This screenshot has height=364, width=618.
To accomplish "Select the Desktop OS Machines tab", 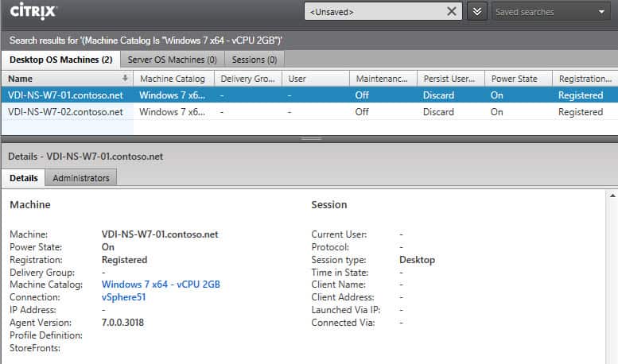I will (x=60, y=60).
